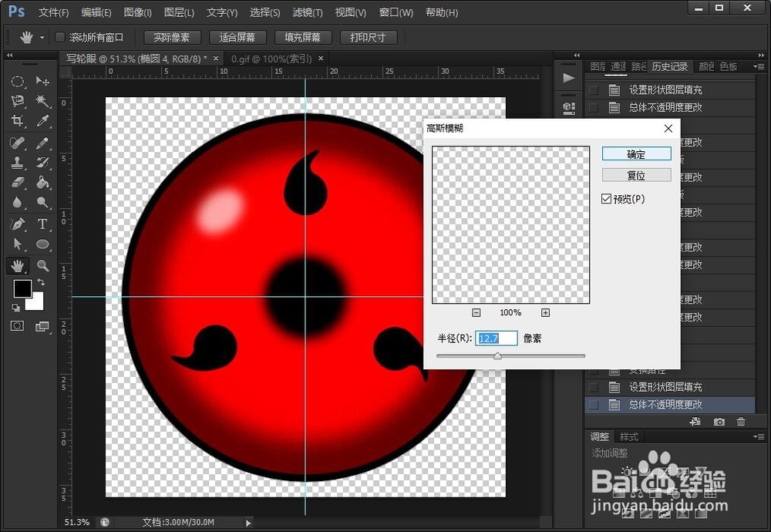This screenshot has height=532, width=771.
Task: Select the Move tool
Action: tap(42, 81)
